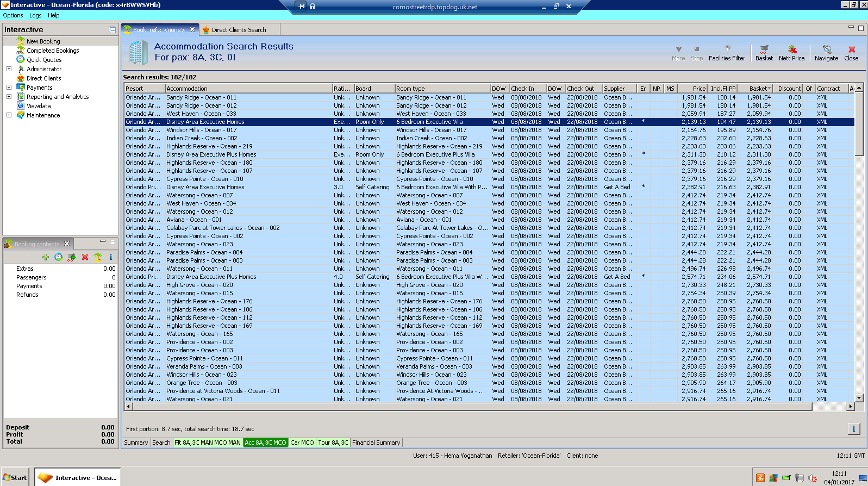Click the Payments icon in sidebar
Screen dimensions: 868x486
[x=21, y=87]
